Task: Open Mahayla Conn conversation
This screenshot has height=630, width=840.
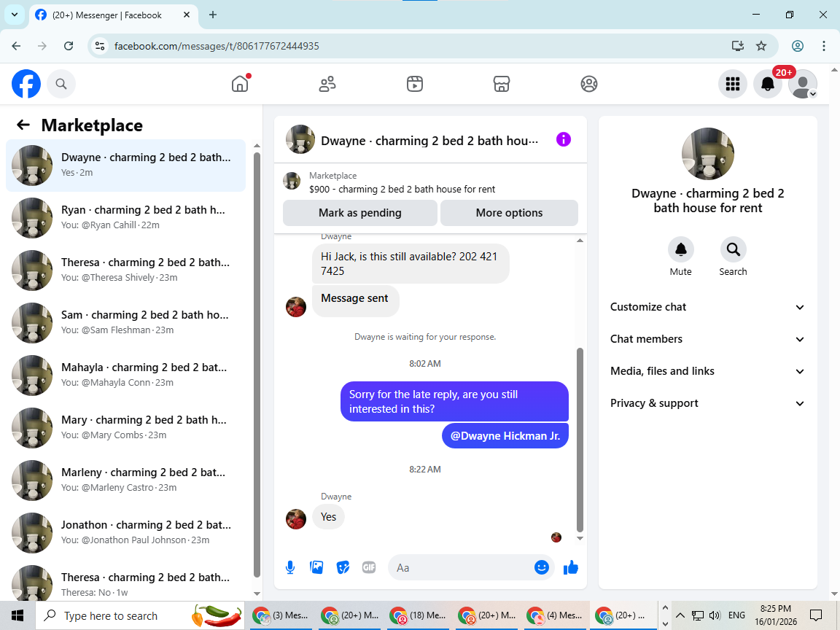Action: click(126, 376)
